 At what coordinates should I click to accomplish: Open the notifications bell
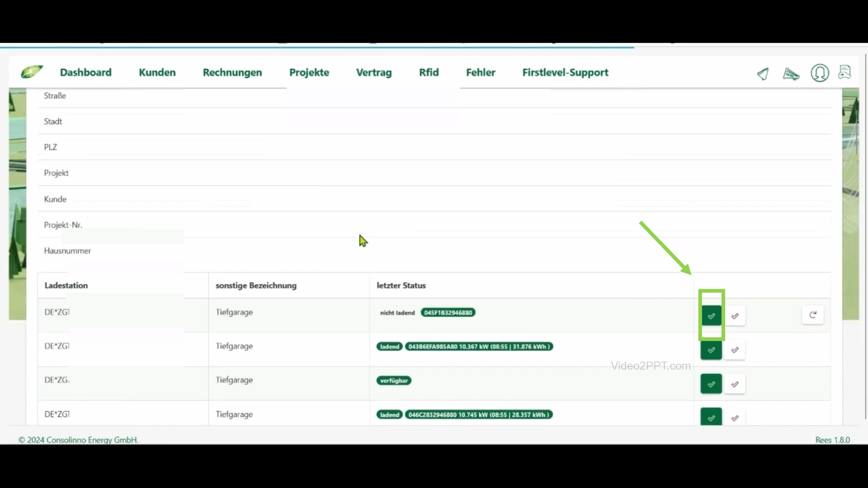[x=763, y=73]
